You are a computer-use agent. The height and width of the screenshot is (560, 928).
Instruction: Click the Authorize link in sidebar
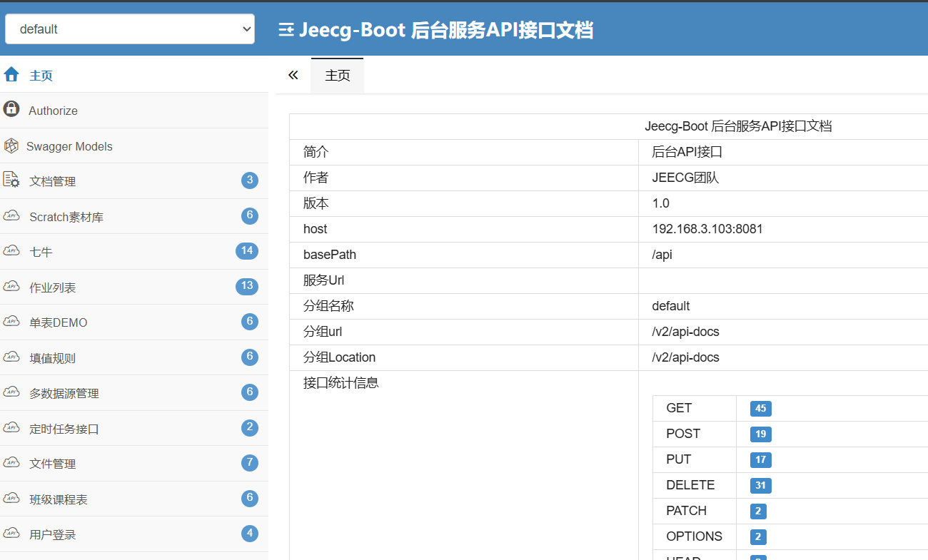(53, 111)
